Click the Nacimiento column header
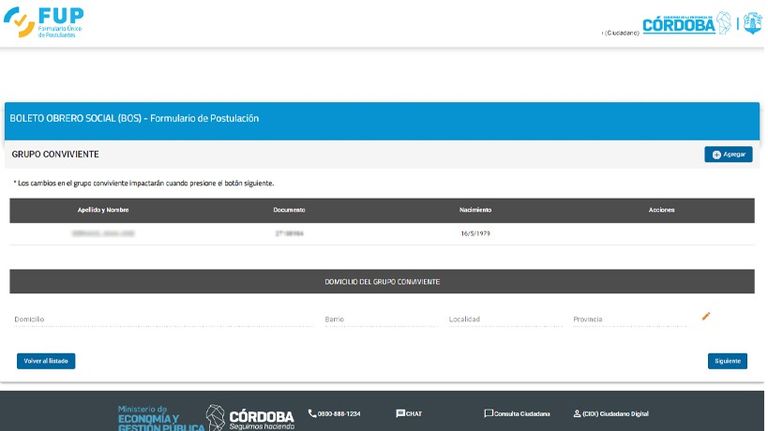768x431 pixels. (475, 210)
